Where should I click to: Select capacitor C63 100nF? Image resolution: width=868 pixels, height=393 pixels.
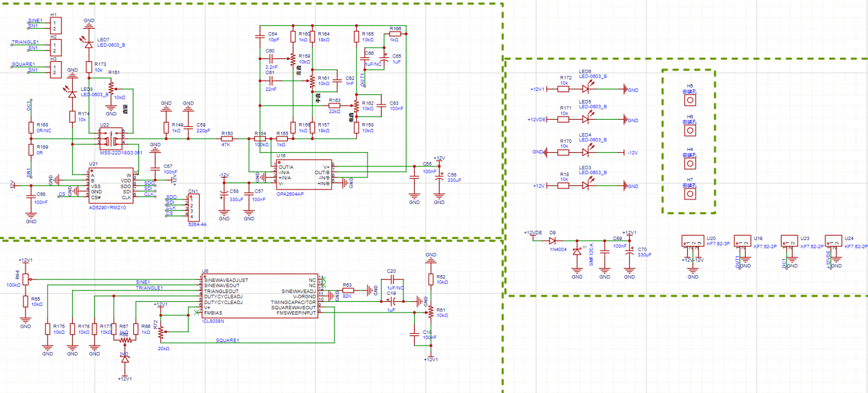[381, 106]
